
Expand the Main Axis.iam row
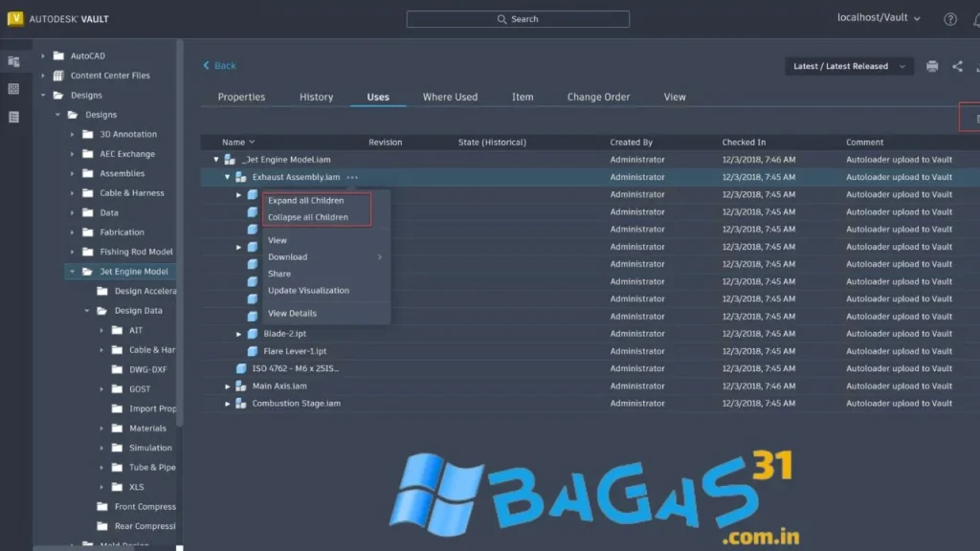click(228, 386)
